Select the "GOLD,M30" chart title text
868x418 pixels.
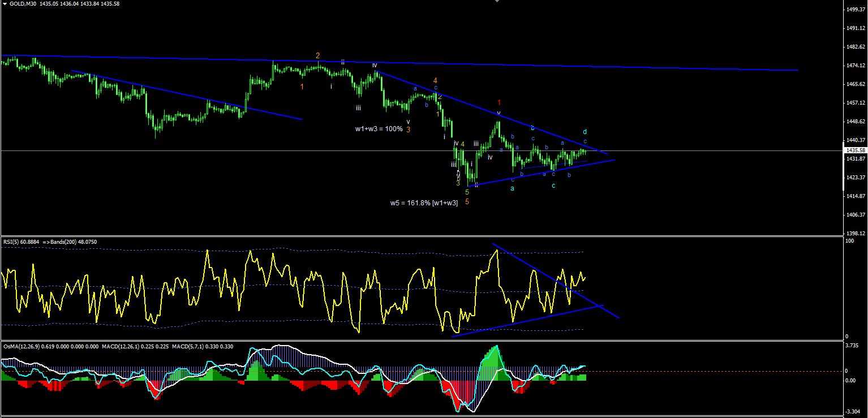click(x=23, y=3)
